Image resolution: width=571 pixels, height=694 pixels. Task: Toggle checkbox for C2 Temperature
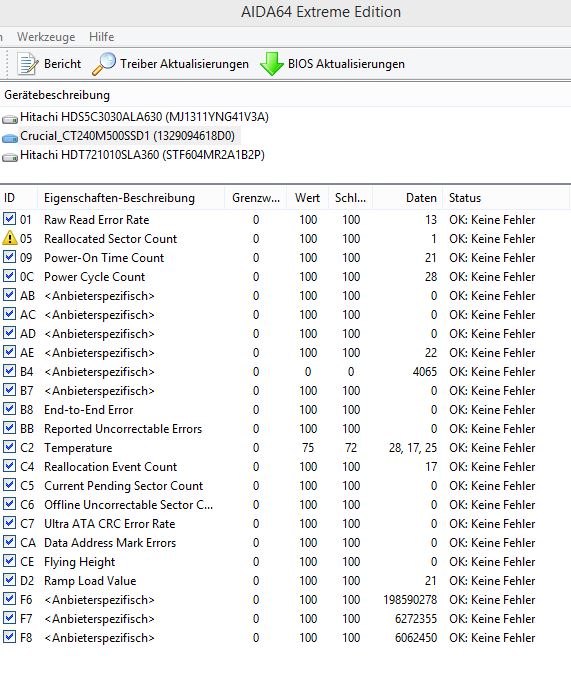coord(9,447)
